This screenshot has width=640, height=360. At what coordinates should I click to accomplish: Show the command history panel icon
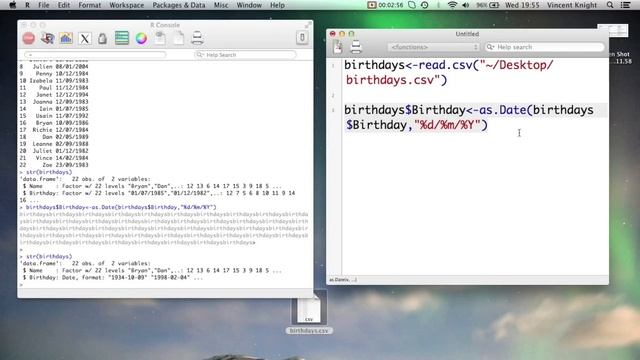[x=122, y=38]
